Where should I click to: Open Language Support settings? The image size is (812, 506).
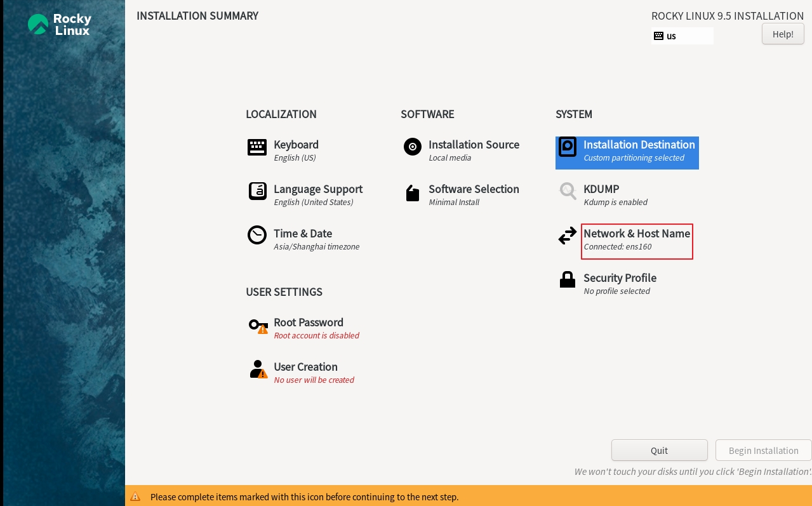coord(318,189)
